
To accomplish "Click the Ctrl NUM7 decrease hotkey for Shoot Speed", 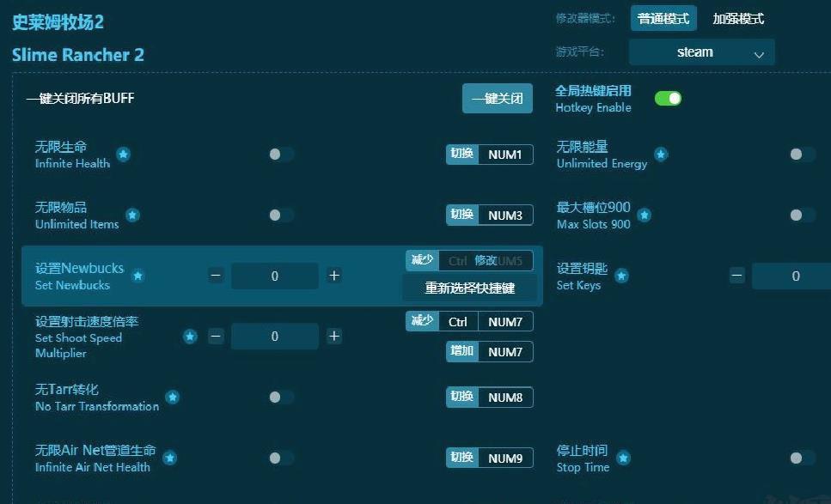I will (x=469, y=321).
